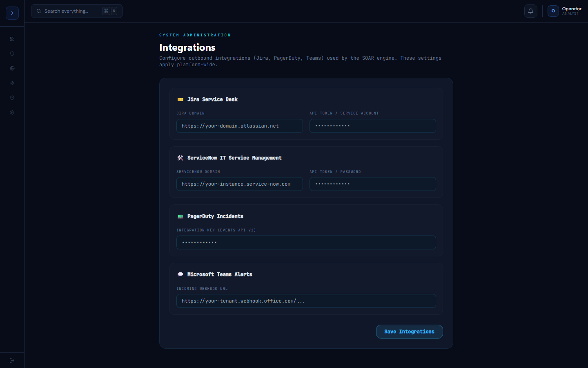Click the Operator name in the header

(x=572, y=9)
